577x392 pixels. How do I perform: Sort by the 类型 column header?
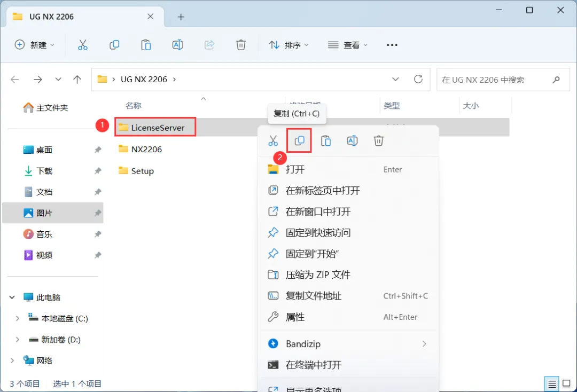click(x=392, y=106)
